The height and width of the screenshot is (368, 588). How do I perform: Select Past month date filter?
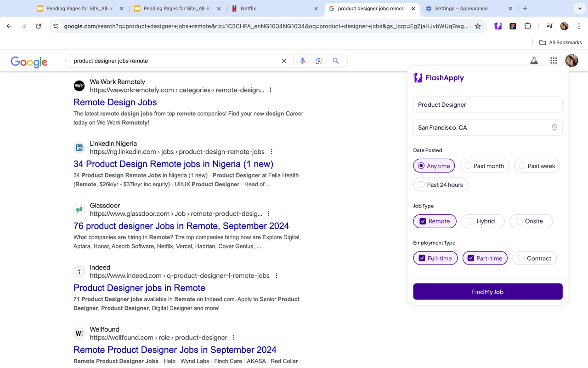pos(484,166)
